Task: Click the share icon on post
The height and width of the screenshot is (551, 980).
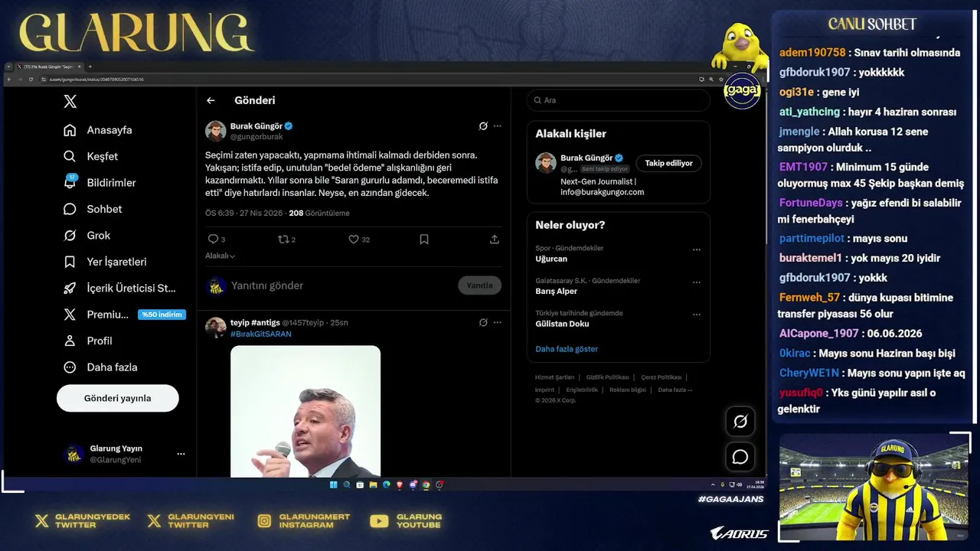Action: pyautogui.click(x=495, y=240)
